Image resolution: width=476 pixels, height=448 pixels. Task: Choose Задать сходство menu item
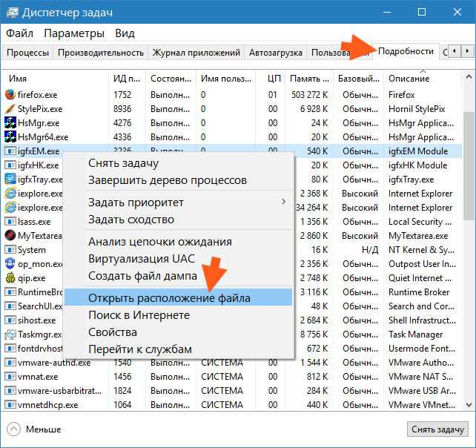(178, 220)
